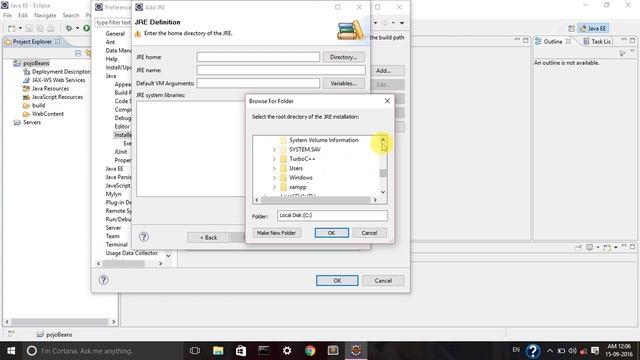This screenshot has height=360, width=640.
Task: Select the xampp folder
Action: tap(298, 187)
